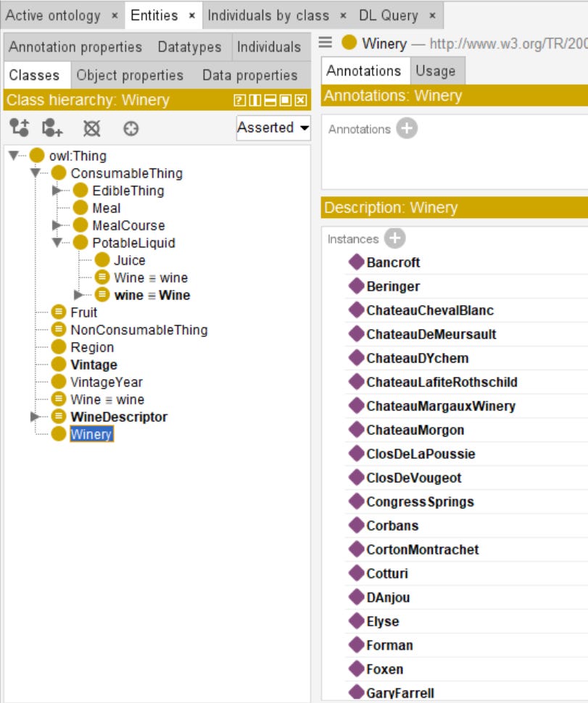Click the Bancroft individual diamond icon
This screenshot has width=588, height=703.
(x=357, y=262)
